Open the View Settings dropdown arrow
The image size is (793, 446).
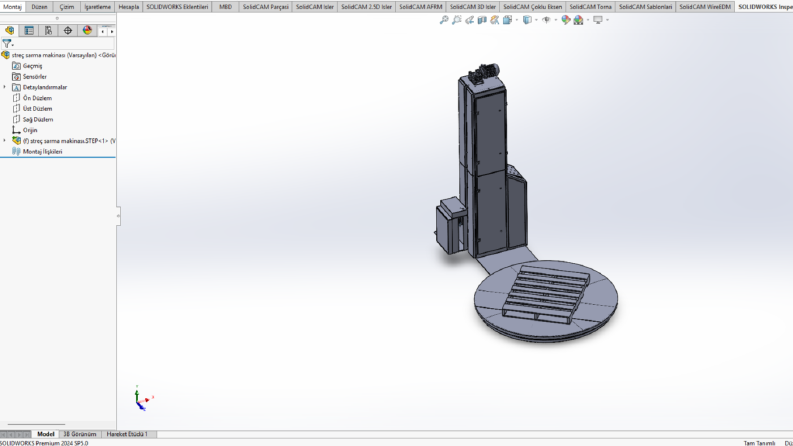click(607, 20)
